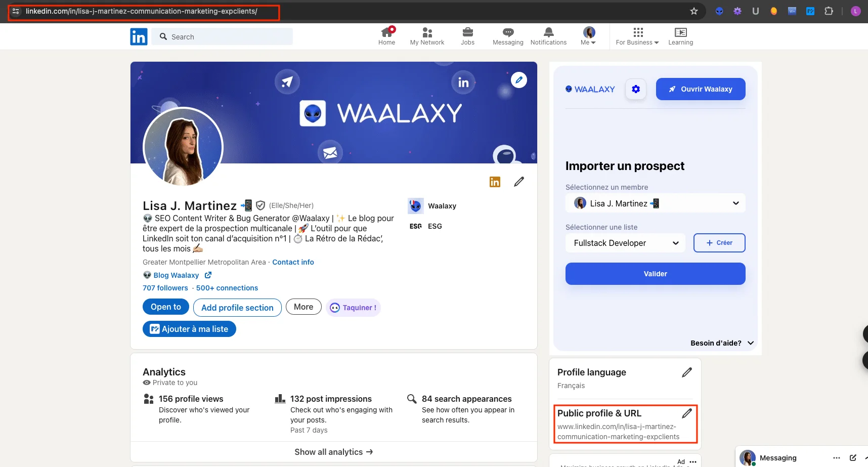Open the Fullstack Developer list dropdown

625,243
